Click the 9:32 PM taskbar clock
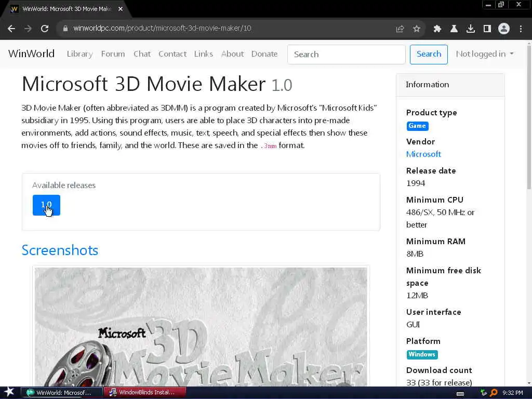Screen dimensions: 532x399 (512, 393)
